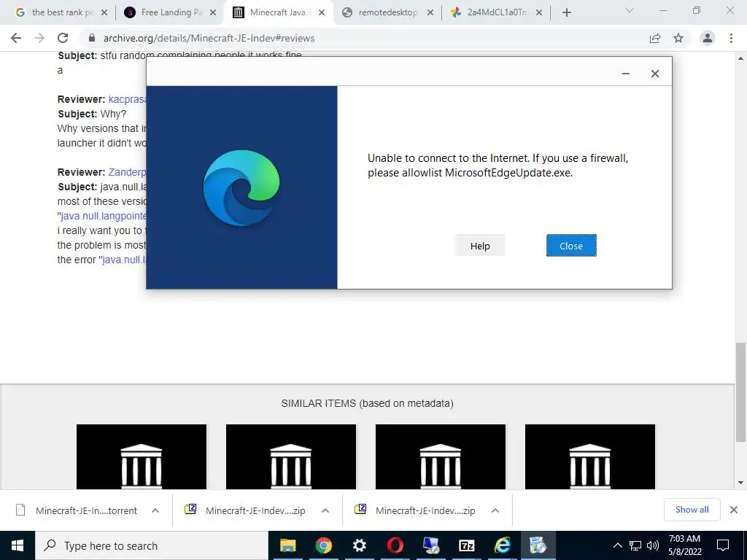Open the third similar item thumbnail
The height and width of the screenshot is (560, 747).
441,456
